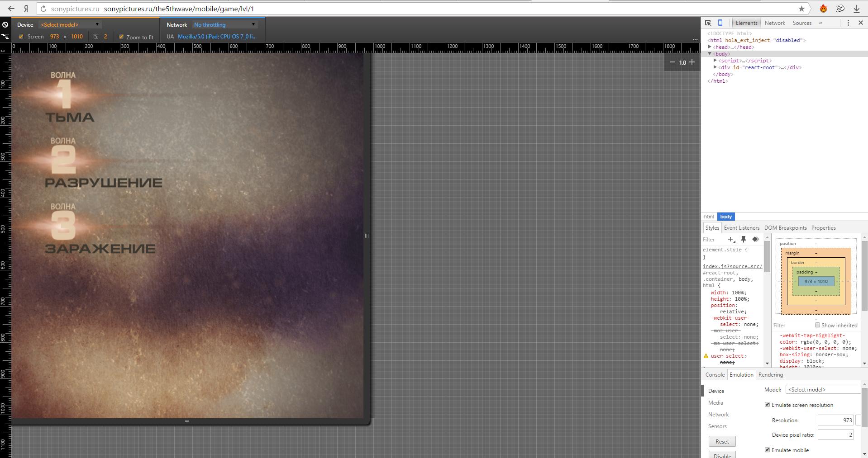Click the user agent string field
Viewport: 868px width, 458px height.
pos(217,36)
